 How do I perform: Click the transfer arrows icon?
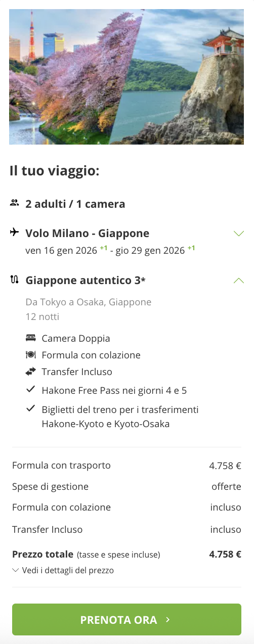31,372
